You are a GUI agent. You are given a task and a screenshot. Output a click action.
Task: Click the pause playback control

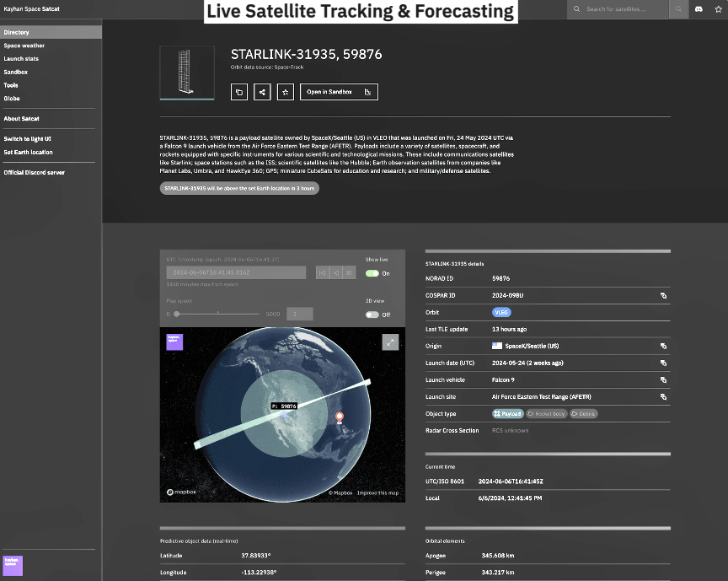tap(349, 273)
